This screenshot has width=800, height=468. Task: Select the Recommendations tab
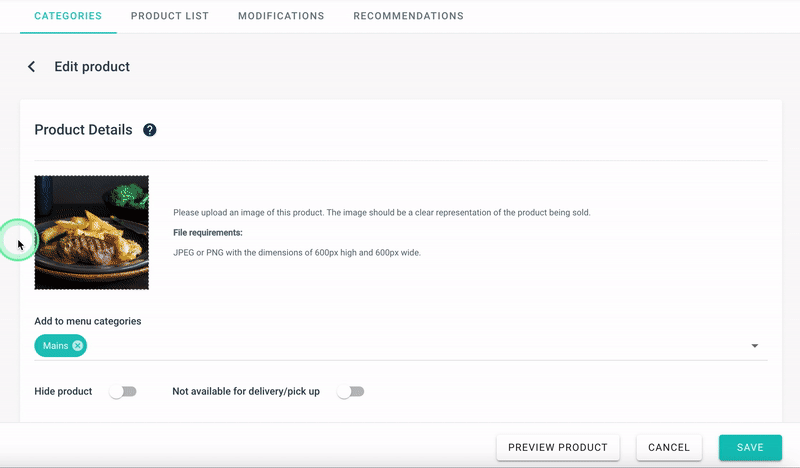coord(408,16)
